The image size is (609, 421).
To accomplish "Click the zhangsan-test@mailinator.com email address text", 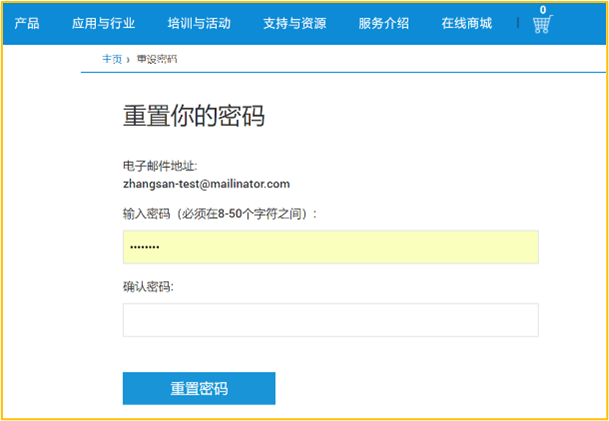I will click(x=206, y=184).
